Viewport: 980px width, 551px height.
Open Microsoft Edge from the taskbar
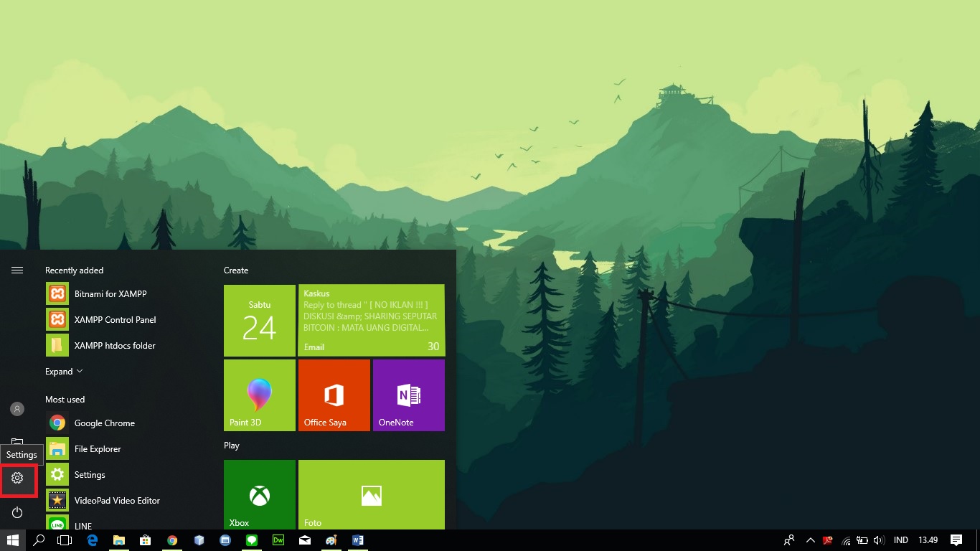93,540
